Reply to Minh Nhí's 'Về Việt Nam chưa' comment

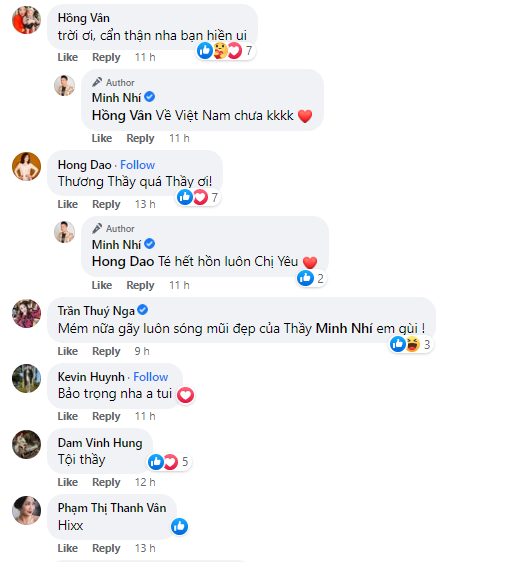[x=140, y=138]
